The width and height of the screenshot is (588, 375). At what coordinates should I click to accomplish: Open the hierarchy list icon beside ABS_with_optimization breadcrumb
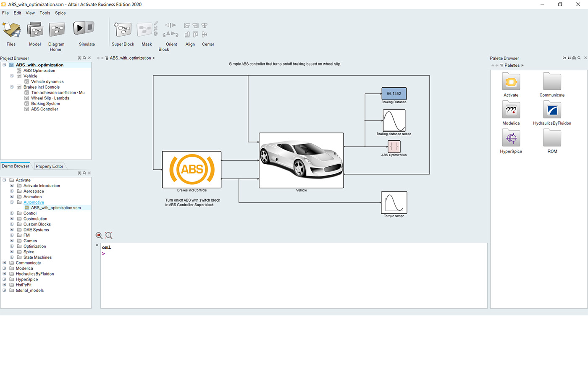(x=107, y=58)
